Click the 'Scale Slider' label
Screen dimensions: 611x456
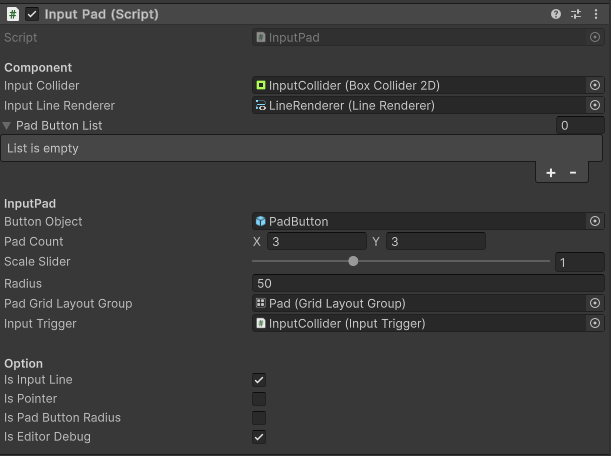click(37, 262)
